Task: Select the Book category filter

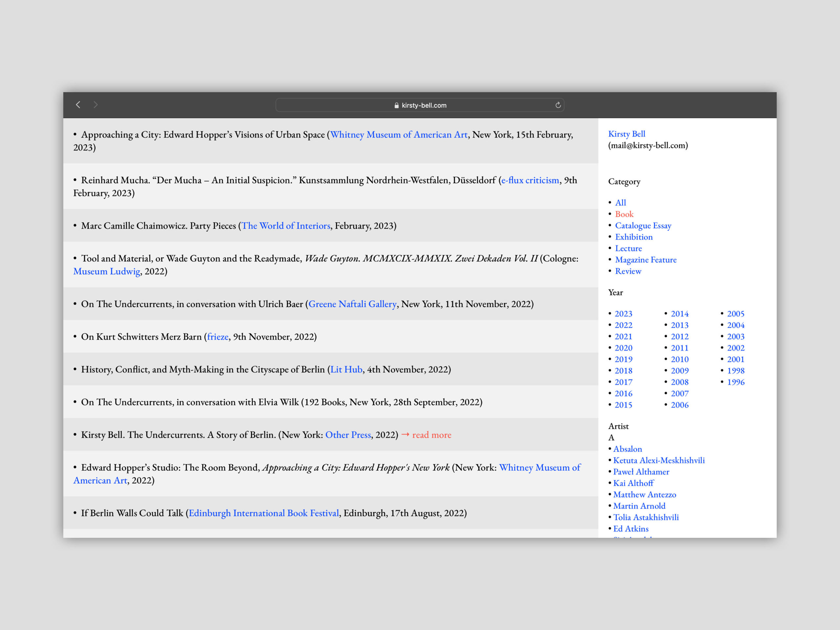Action: click(x=624, y=214)
